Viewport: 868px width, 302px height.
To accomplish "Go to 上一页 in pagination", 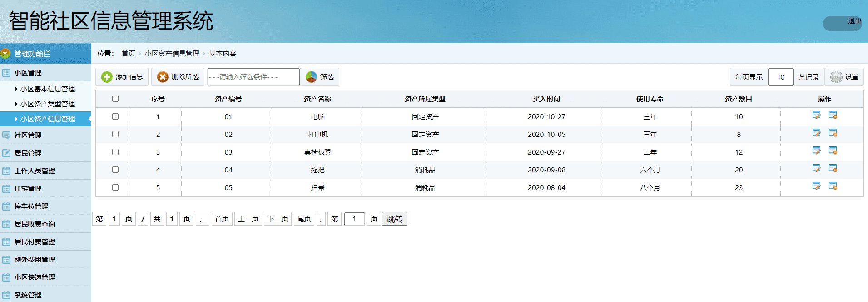I will [x=248, y=219].
